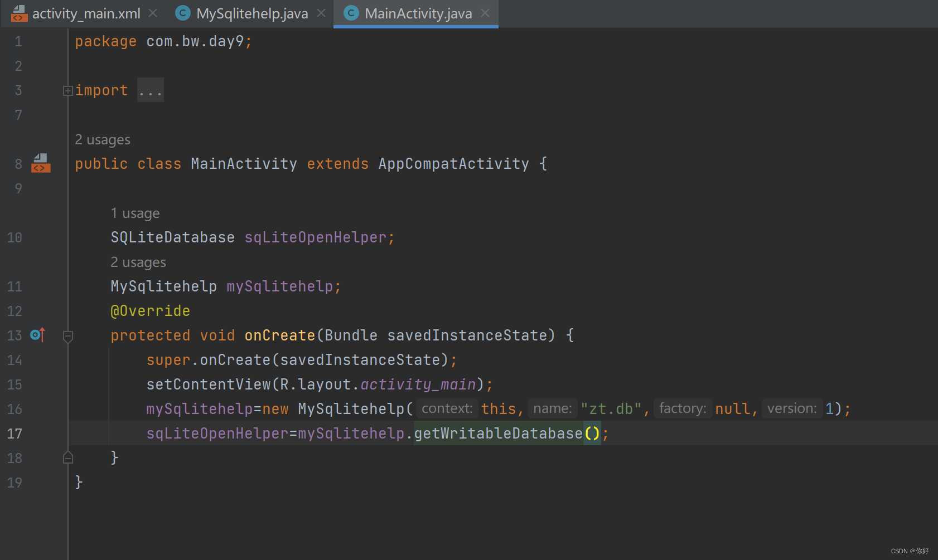Switch to the activity_main.xml tab
Screen dimensions: 938x560
[x=84, y=13]
